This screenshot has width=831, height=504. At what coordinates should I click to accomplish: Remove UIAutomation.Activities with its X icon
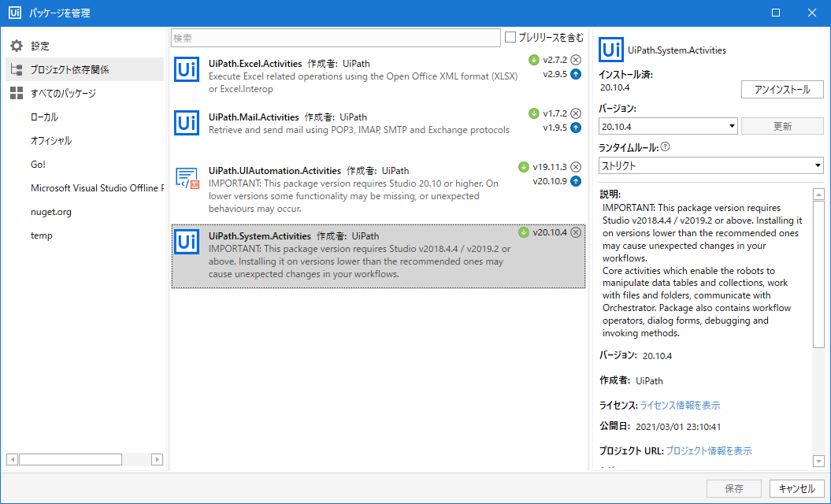point(576,167)
